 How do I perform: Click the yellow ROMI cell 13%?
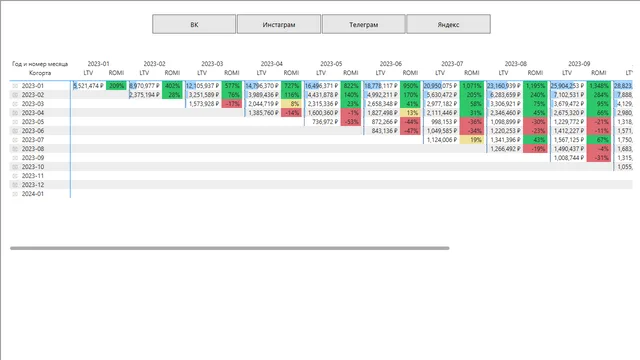(x=410, y=113)
